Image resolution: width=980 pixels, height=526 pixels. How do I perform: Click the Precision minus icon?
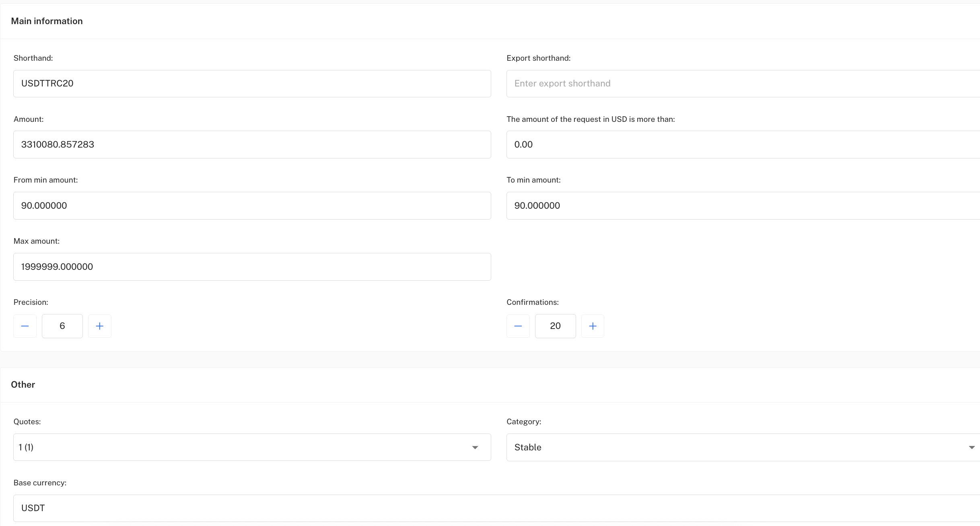coord(25,326)
